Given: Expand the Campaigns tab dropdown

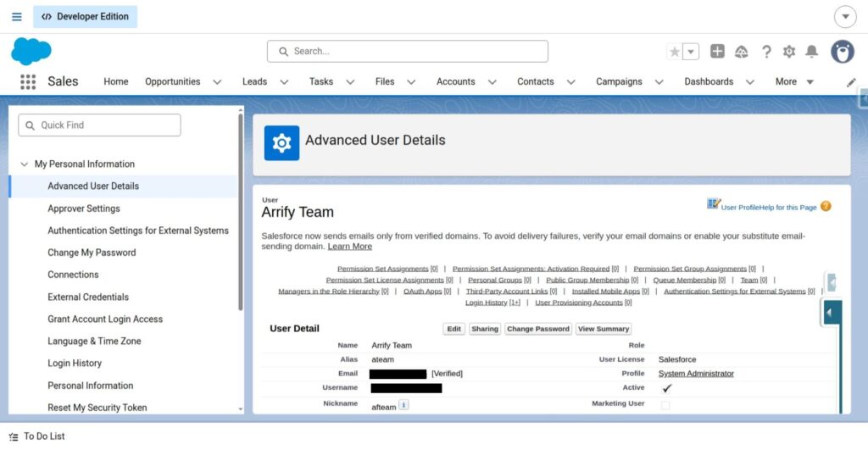Looking at the screenshot, I should (x=659, y=82).
